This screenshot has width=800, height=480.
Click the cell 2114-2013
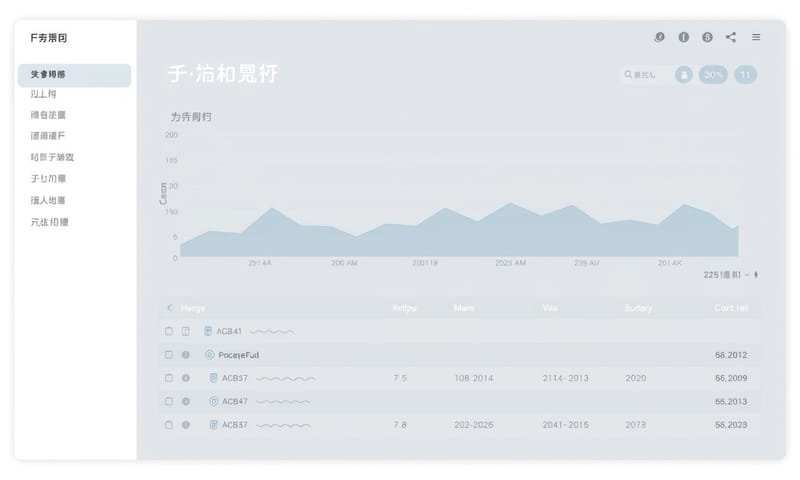[x=565, y=378]
